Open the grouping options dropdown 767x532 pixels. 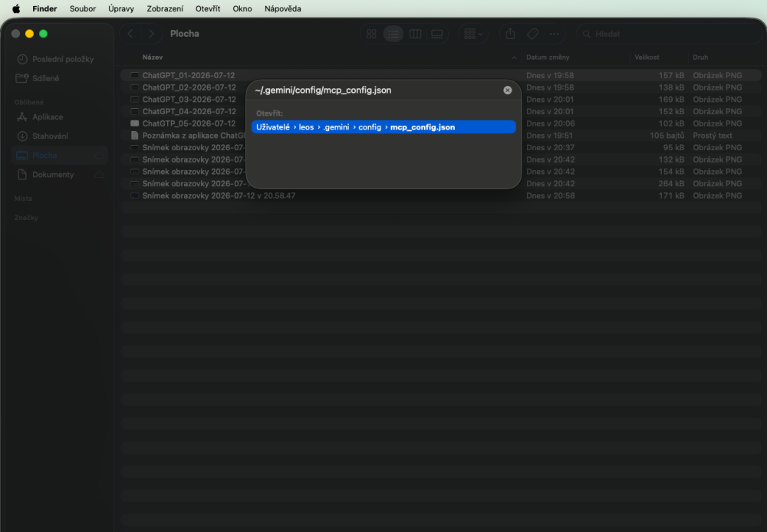(473, 34)
